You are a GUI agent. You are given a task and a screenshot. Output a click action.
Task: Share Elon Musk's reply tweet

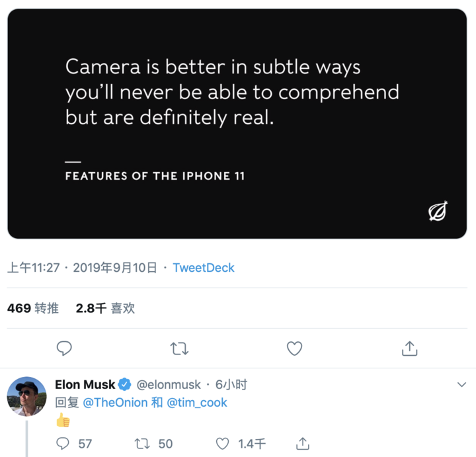click(x=302, y=443)
